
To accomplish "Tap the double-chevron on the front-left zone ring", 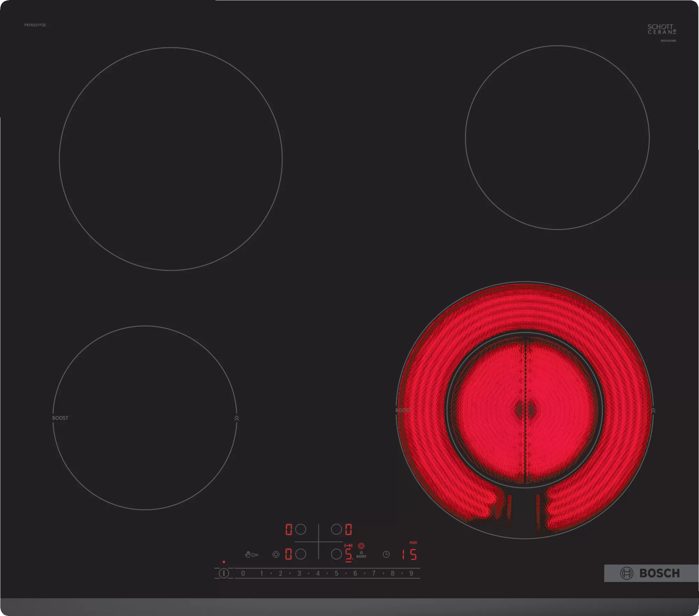I will 237,418.
